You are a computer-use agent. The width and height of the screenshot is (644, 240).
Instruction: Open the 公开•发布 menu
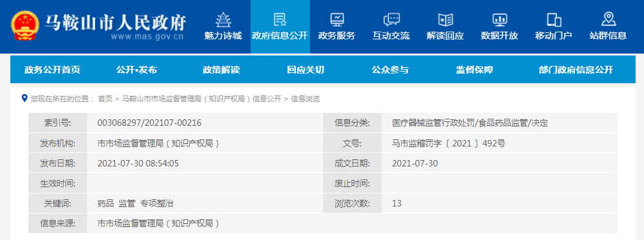[136, 70]
